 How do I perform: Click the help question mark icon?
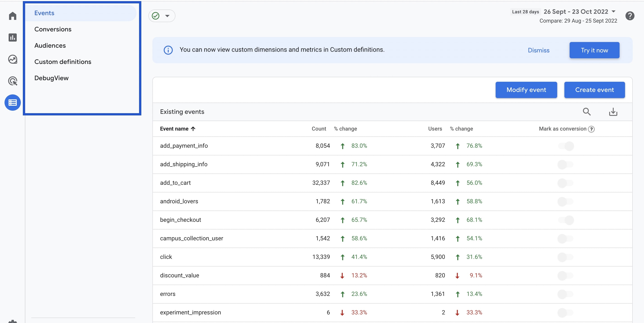(x=630, y=16)
